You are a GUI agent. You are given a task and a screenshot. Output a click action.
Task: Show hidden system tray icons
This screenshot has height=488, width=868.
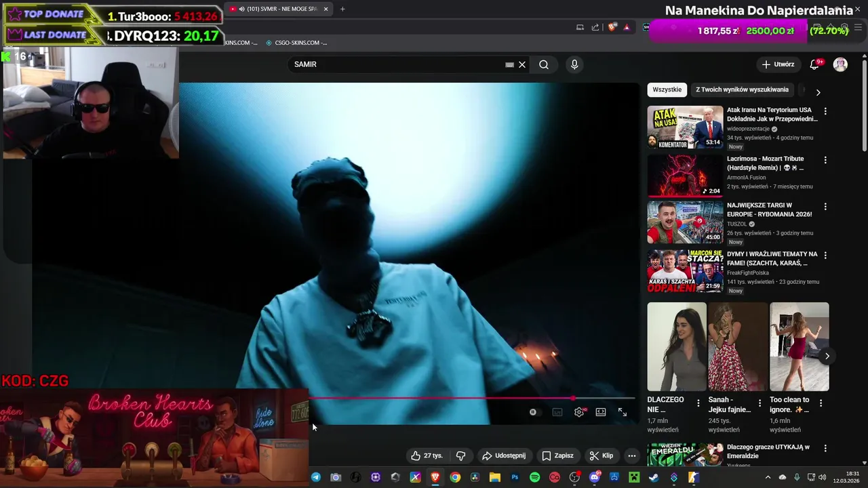(x=768, y=477)
